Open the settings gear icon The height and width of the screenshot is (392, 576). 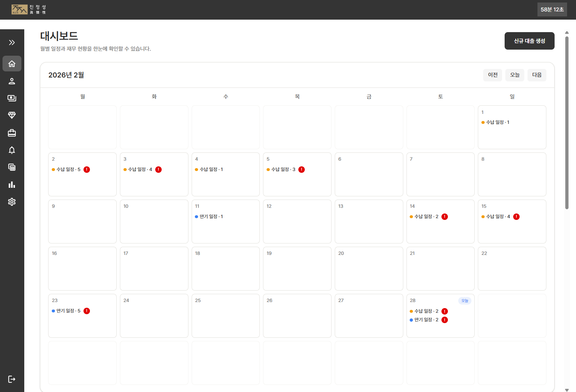[x=12, y=202]
